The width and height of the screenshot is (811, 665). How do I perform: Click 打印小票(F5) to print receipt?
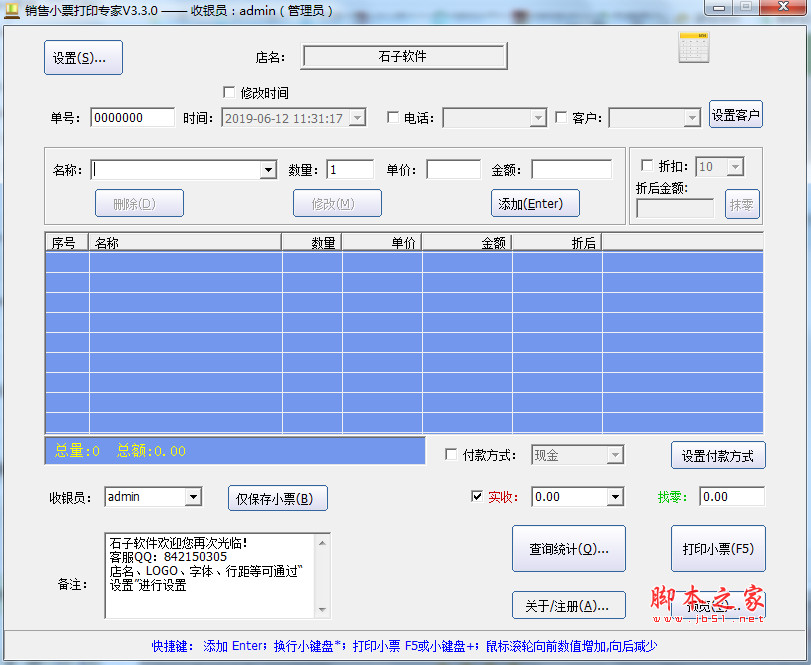click(x=718, y=548)
